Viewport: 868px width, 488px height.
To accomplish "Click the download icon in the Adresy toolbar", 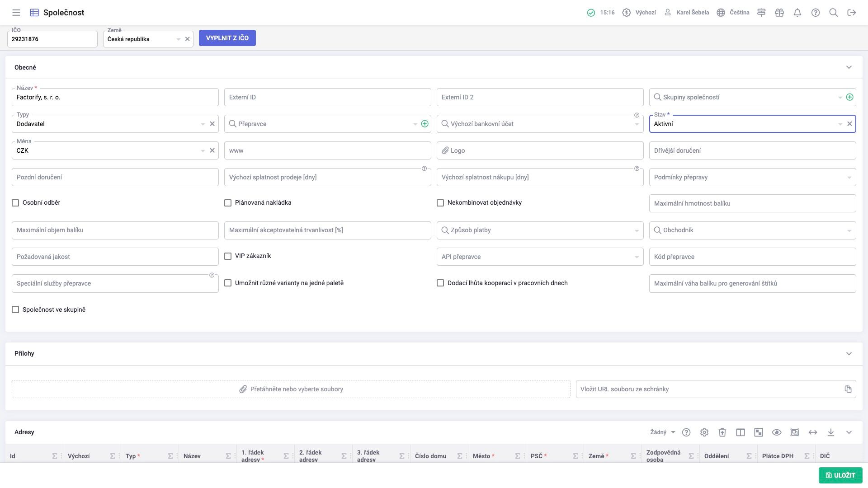I will pos(831,432).
